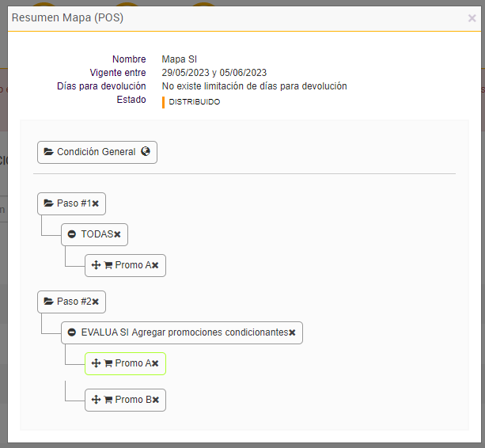
Task: Remove Promo B with its x icon
Action: (x=156, y=400)
